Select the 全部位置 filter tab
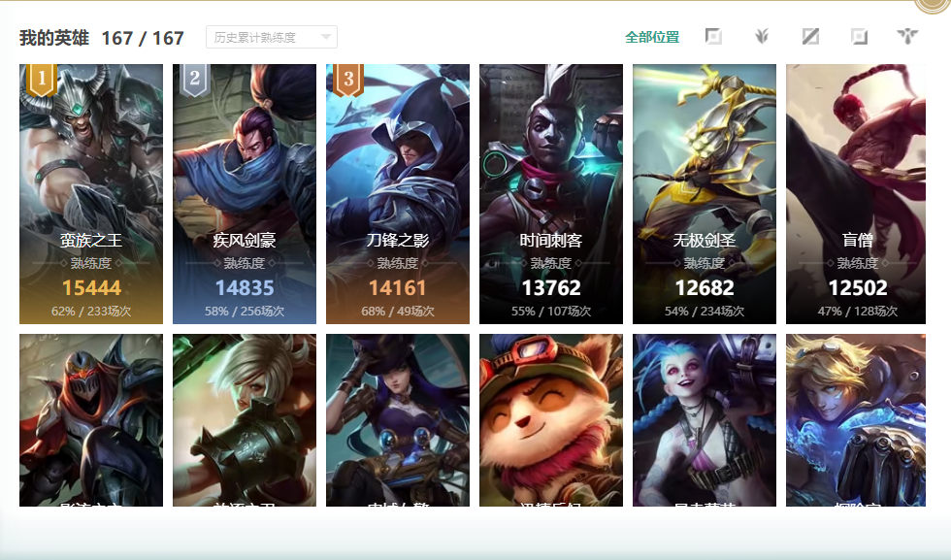This screenshot has width=951, height=560. click(x=652, y=37)
